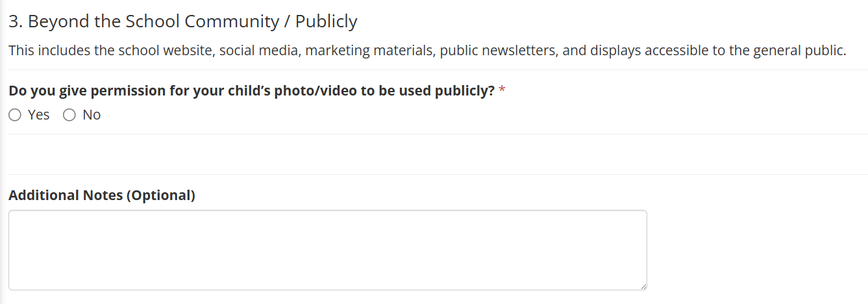Click the "No" option label text

coord(92,115)
